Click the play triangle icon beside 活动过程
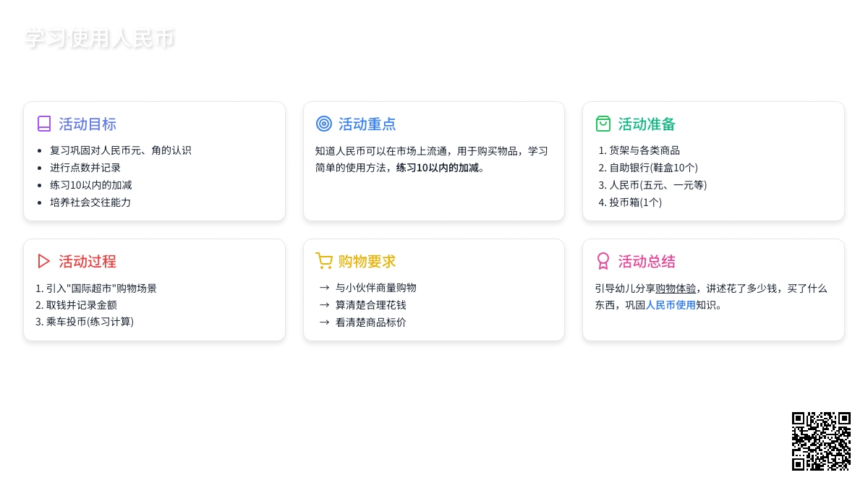 44,261
